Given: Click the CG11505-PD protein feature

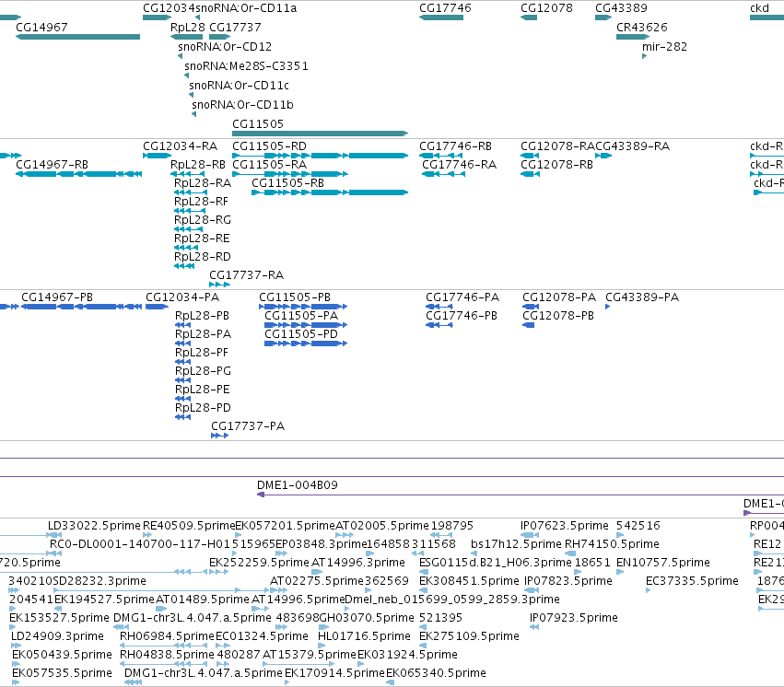Looking at the screenshot, I should (x=306, y=343).
